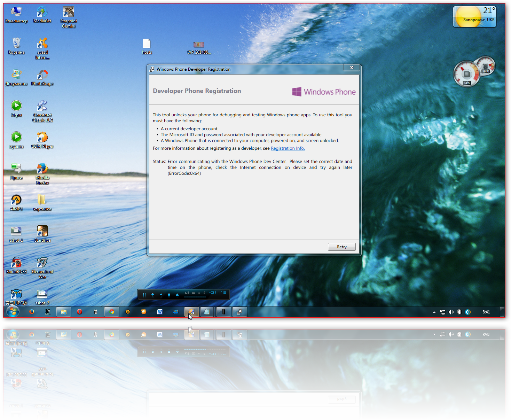Select the Mozilla Firefox desktop shortcut
Viewport: 511px width, 420px height.
click(x=42, y=174)
